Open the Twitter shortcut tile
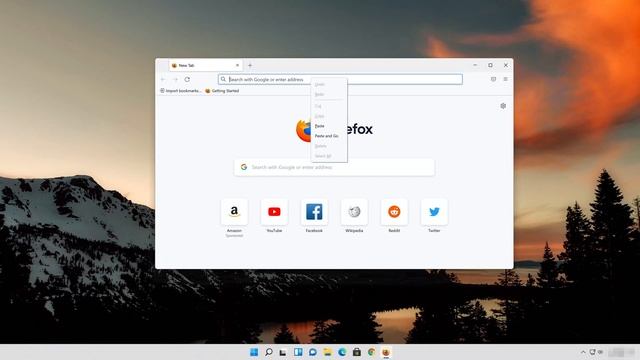The image size is (640, 360). (434, 212)
